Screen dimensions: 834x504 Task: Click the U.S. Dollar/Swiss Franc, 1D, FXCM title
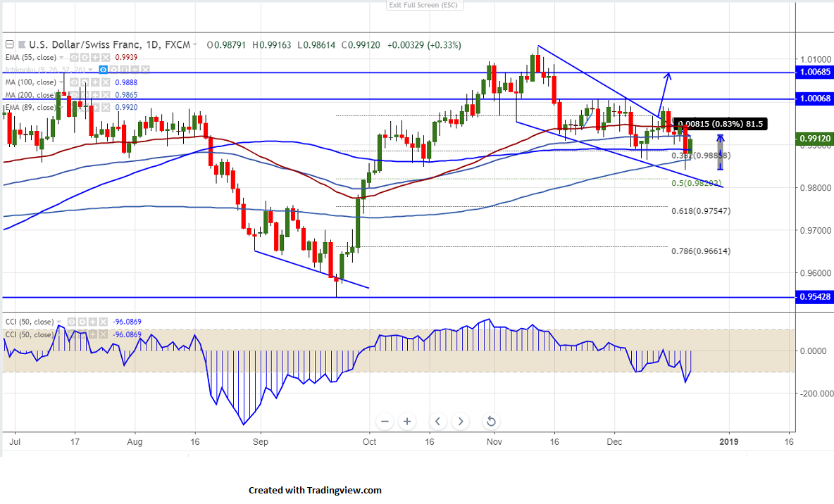pyautogui.click(x=110, y=44)
